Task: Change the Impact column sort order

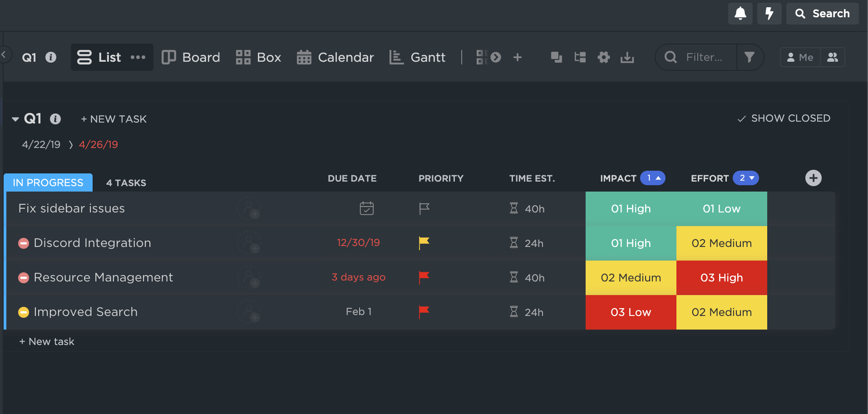Action: (653, 178)
